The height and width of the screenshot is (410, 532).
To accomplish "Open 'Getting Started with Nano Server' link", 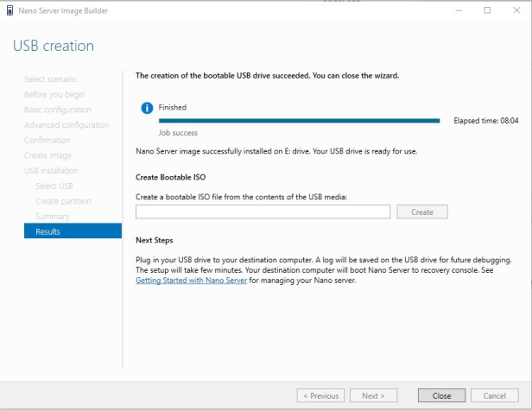I will pos(191,281).
